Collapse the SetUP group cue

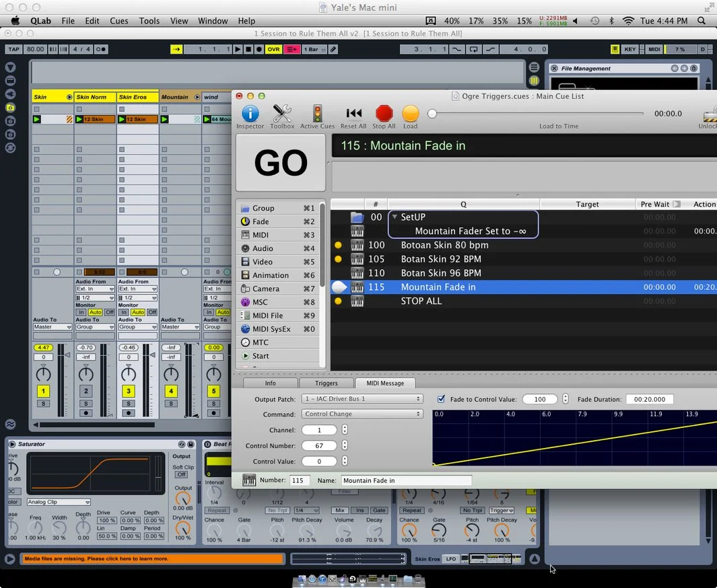click(x=394, y=217)
